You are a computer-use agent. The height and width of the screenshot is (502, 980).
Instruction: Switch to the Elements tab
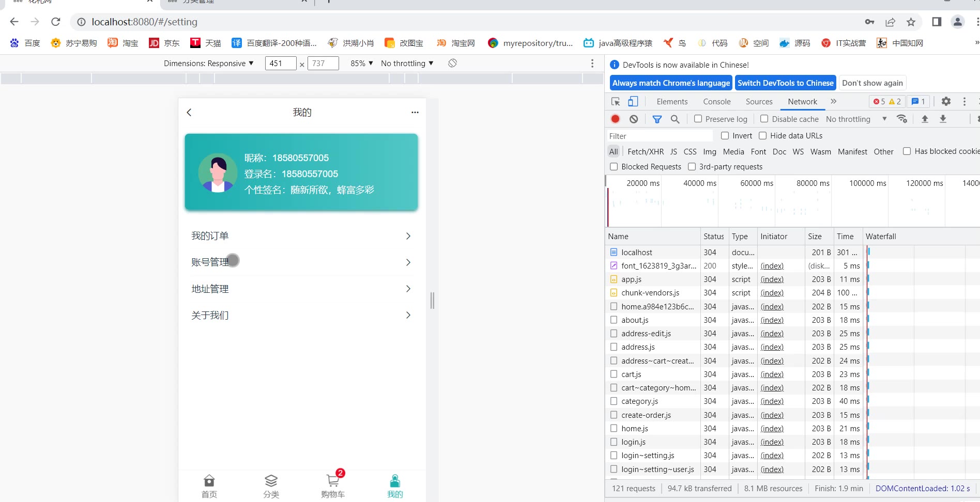click(672, 101)
